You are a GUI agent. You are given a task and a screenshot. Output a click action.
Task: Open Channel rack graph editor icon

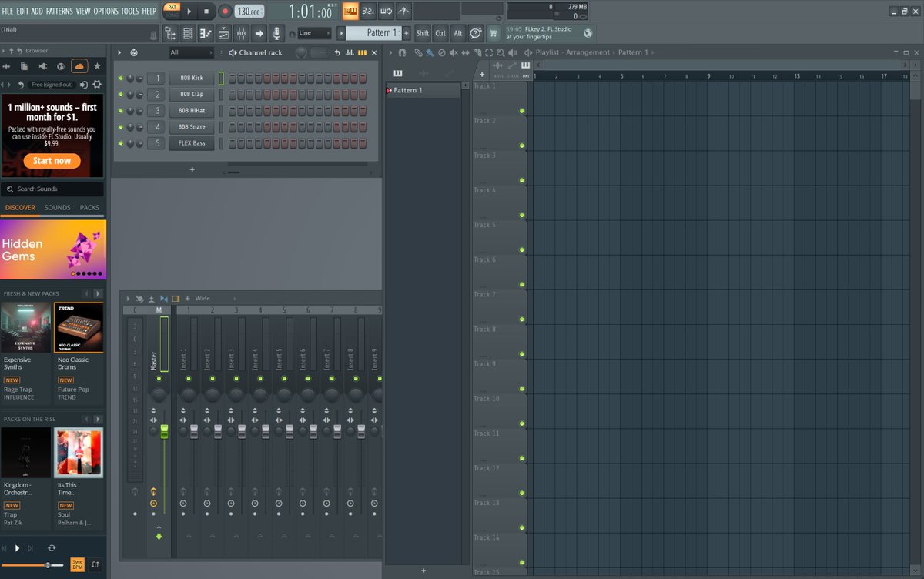pyautogui.click(x=350, y=52)
